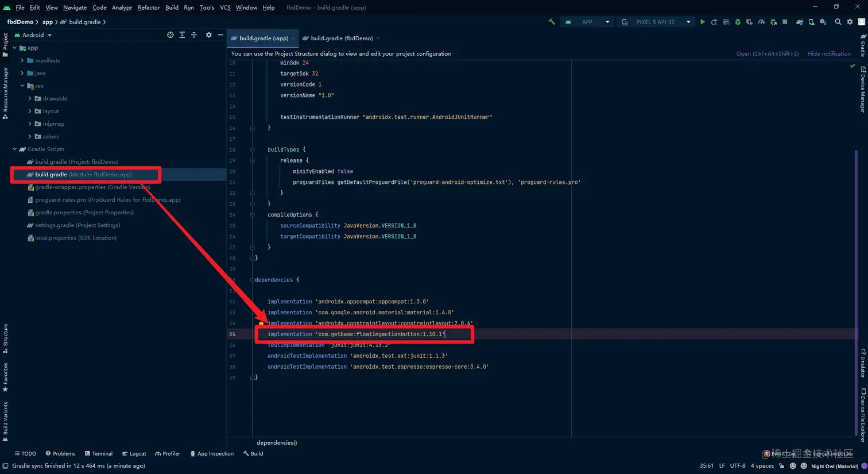Click Apply Changes and Restart Activity icon
This screenshot has height=474, width=868.
coord(714,22)
